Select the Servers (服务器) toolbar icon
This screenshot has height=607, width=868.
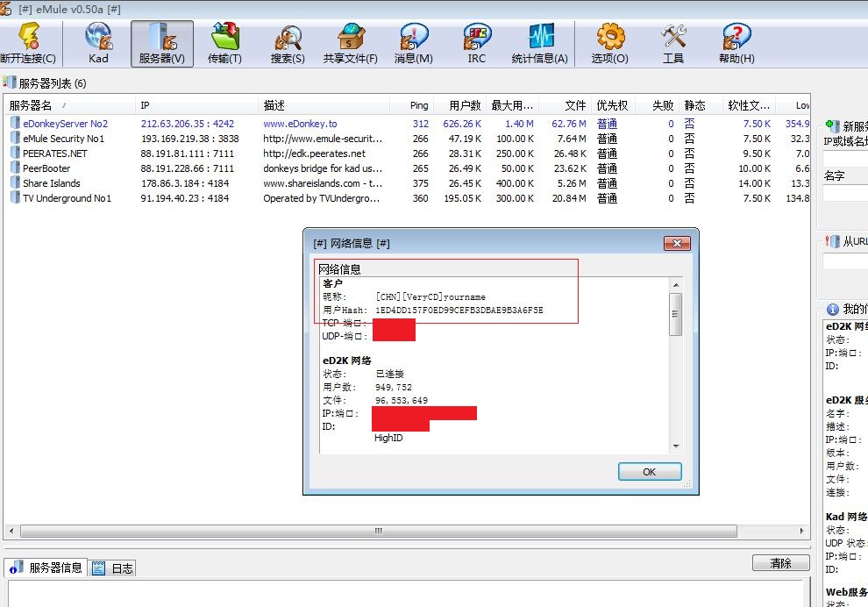pyautogui.click(x=161, y=43)
